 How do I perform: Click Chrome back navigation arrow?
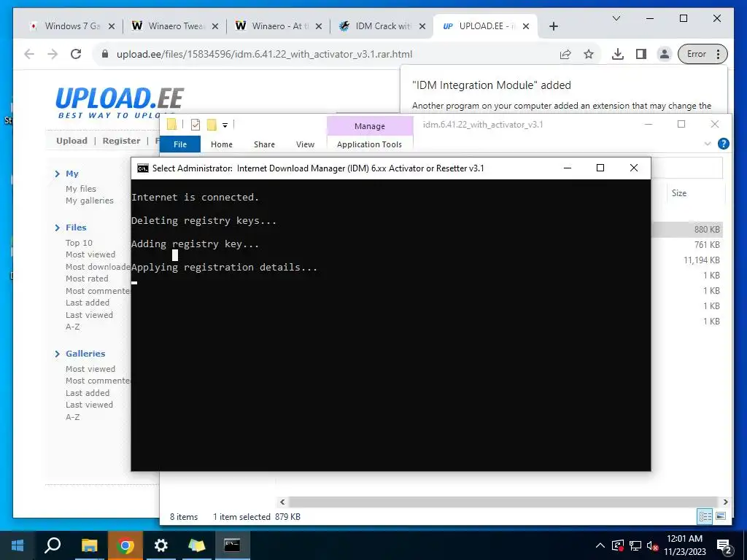29,54
